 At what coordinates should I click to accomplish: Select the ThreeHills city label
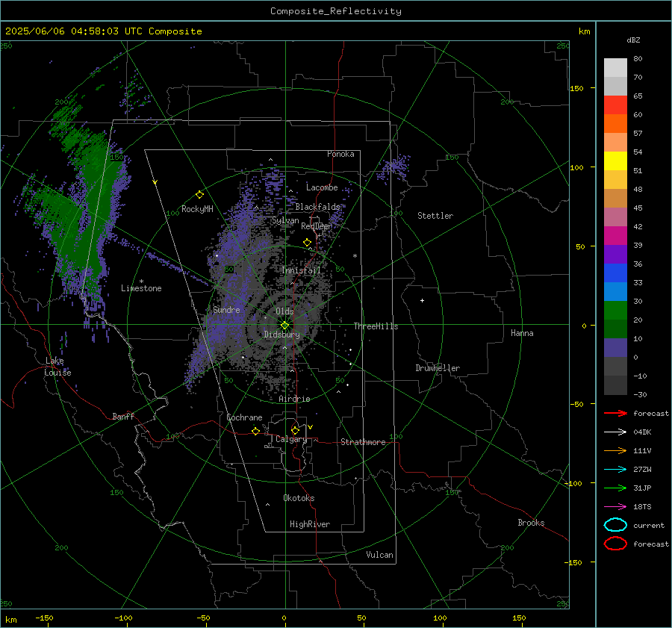tap(376, 326)
